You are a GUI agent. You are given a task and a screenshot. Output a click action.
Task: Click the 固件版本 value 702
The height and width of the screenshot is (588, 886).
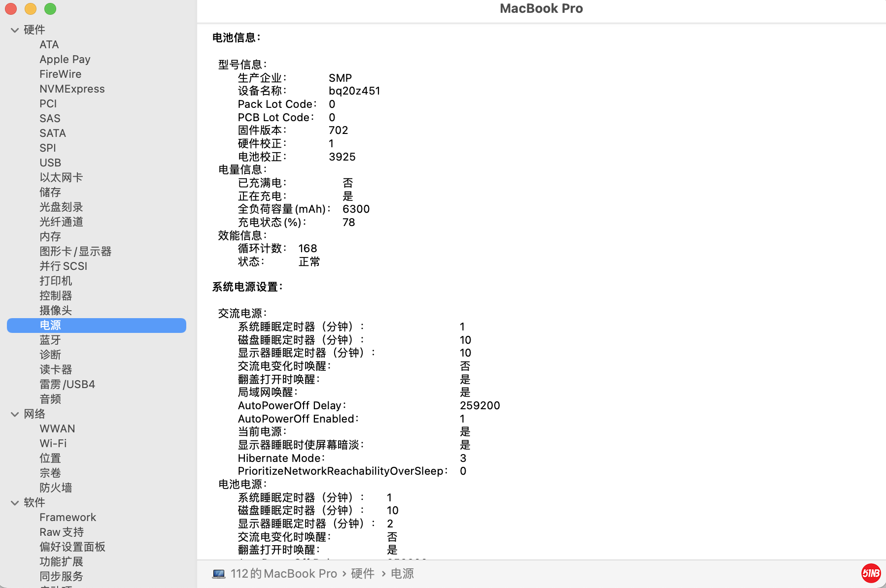pos(339,131)
